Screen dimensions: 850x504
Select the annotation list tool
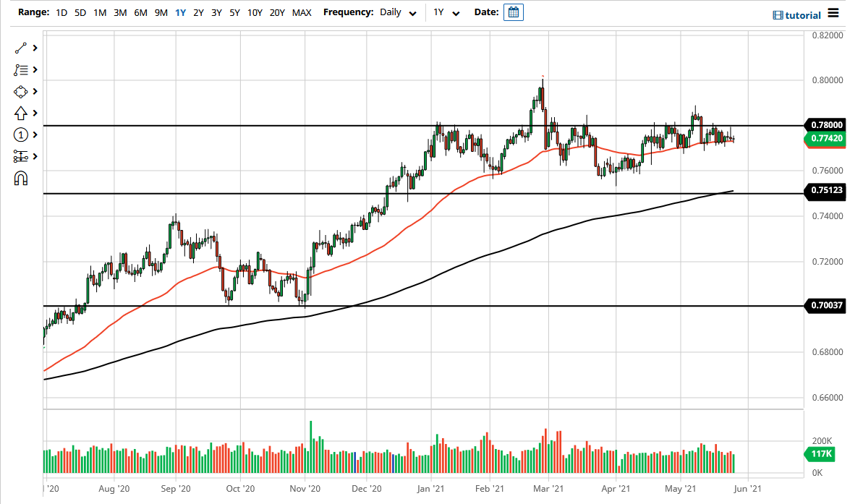20,69
